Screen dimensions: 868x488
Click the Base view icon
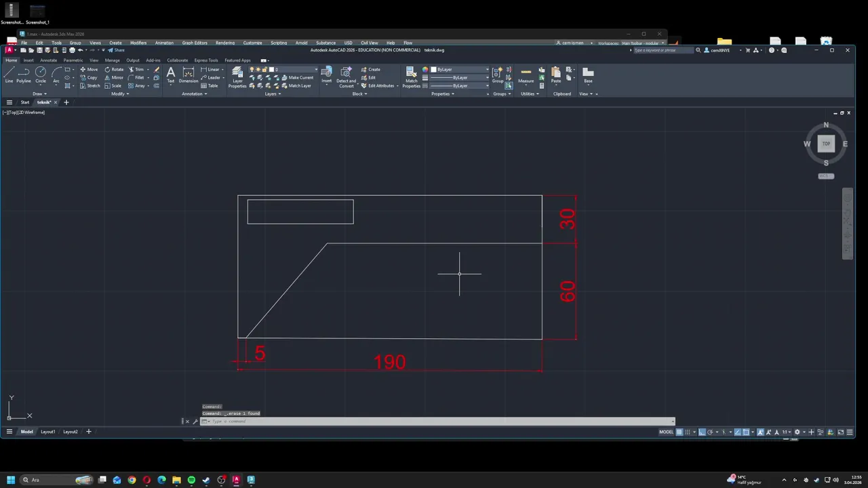pyautogui.click(x=588, y=75)
